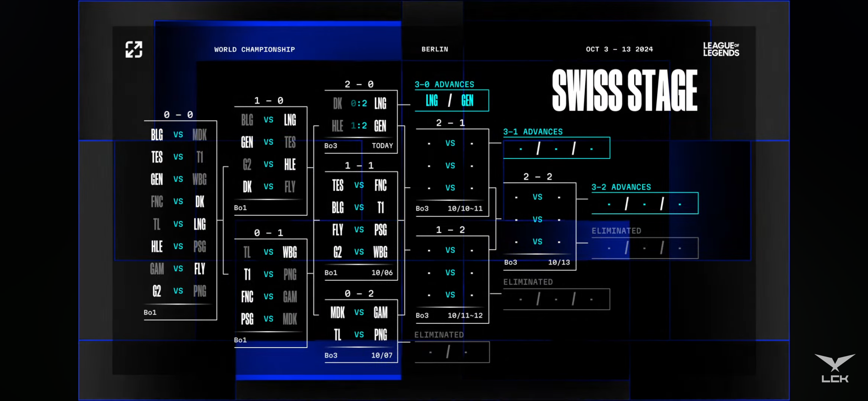Select WBG in the TL vs WBG match
The width and height of the screenshot is (868, 401).
[x=290, y=252]
